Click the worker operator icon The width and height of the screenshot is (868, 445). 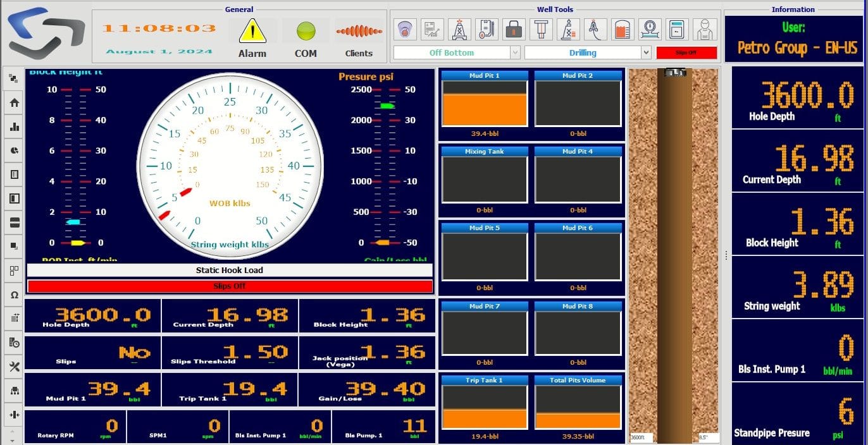tap(704, 30)
